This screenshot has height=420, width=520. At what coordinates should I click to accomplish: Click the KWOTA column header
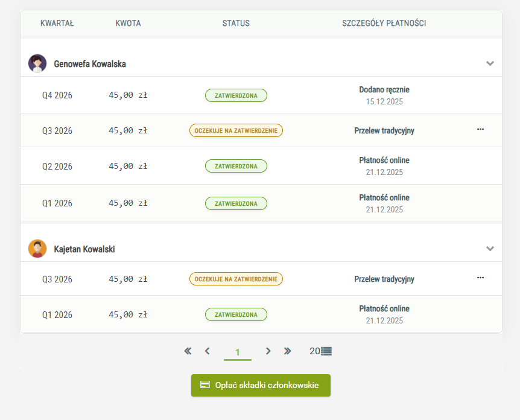point(128,24)
